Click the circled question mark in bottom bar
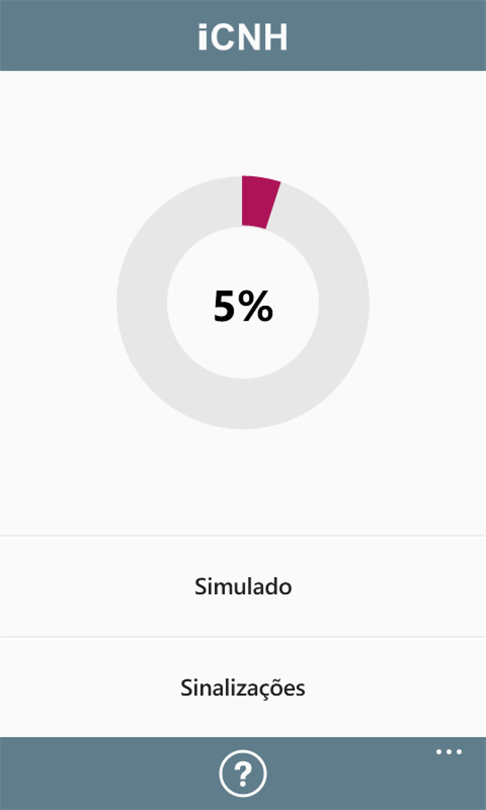The height and width of the screenshot is (810, 486). [243, 774]
